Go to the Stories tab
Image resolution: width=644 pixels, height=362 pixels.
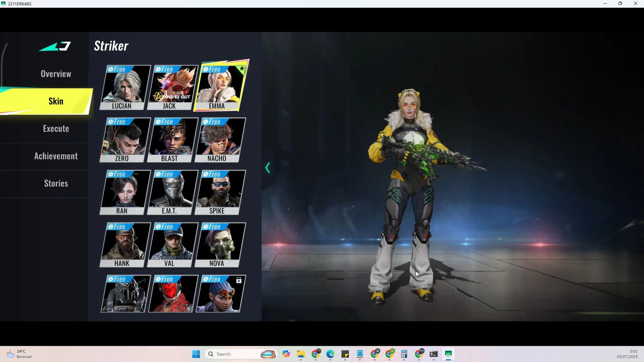[x=56, y=183]
